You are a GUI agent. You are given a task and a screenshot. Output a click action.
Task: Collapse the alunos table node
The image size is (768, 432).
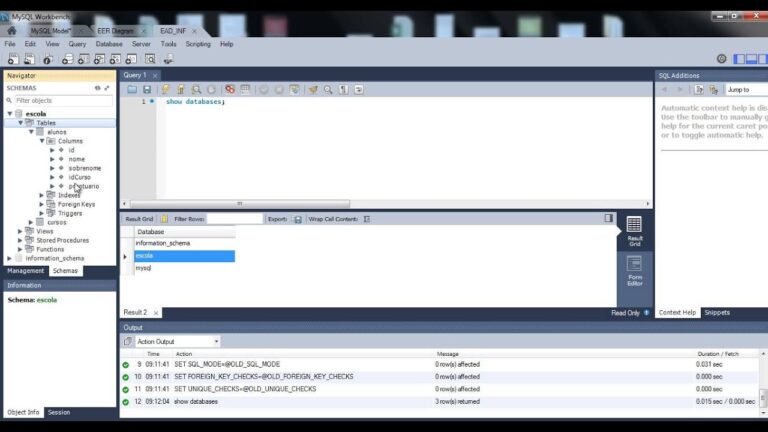point(31,132)
